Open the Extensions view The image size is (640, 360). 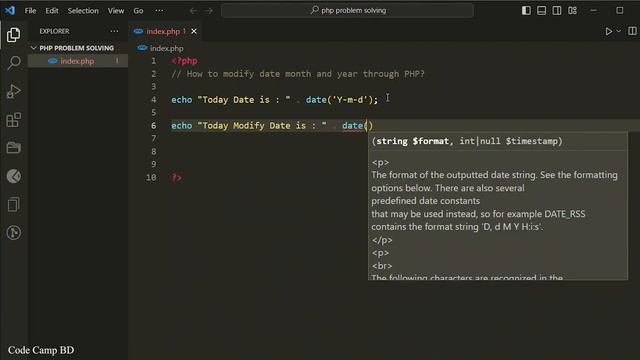coord(13,120)
